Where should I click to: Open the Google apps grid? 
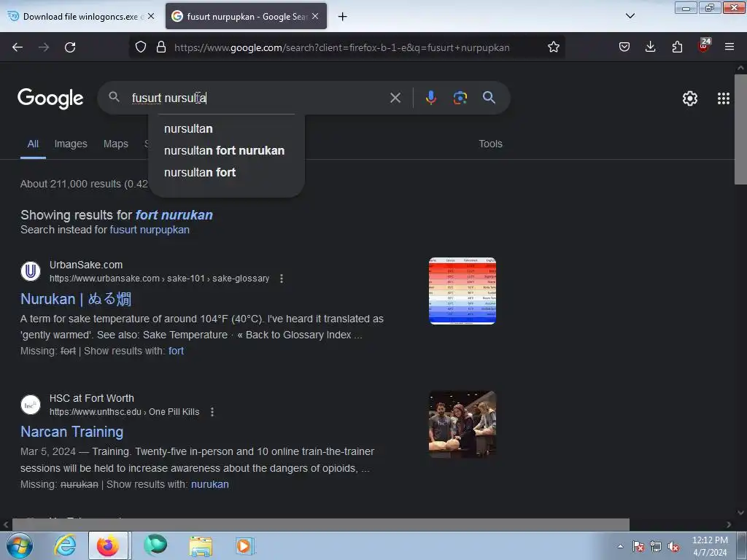point(723,98)
